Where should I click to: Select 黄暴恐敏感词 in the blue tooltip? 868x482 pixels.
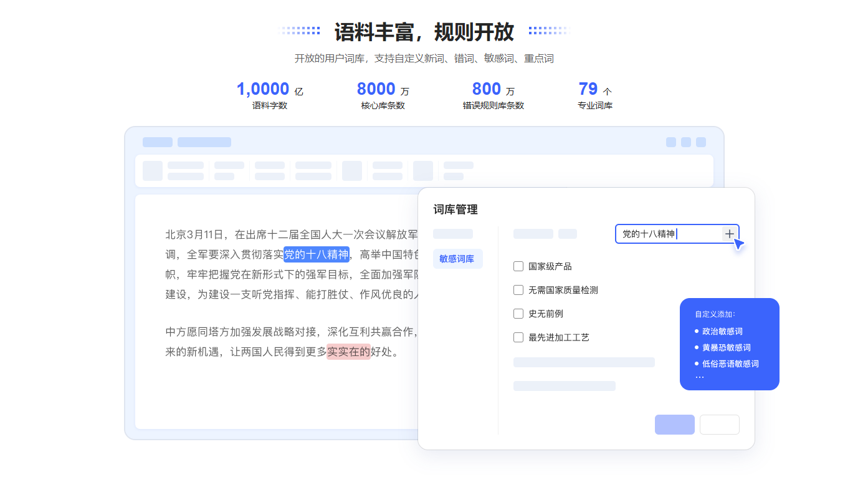pos(726,347)
